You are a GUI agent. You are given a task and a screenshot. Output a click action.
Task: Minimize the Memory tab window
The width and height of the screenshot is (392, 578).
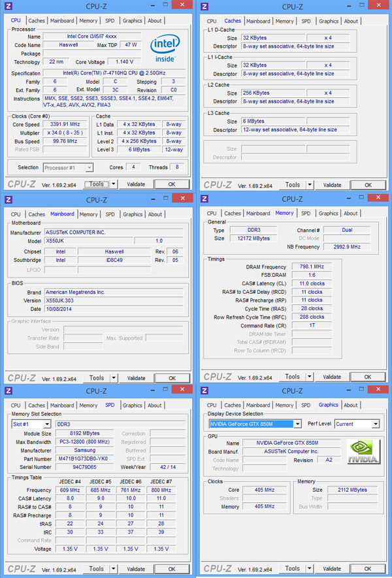pos(349,199)
